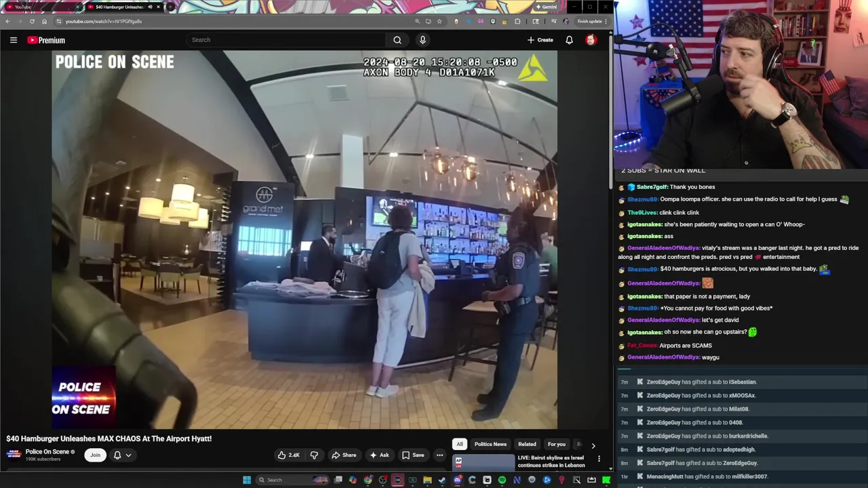Open Copilot from the taskbar
This screenshot has width=868, height=488.
coord(353,480)
